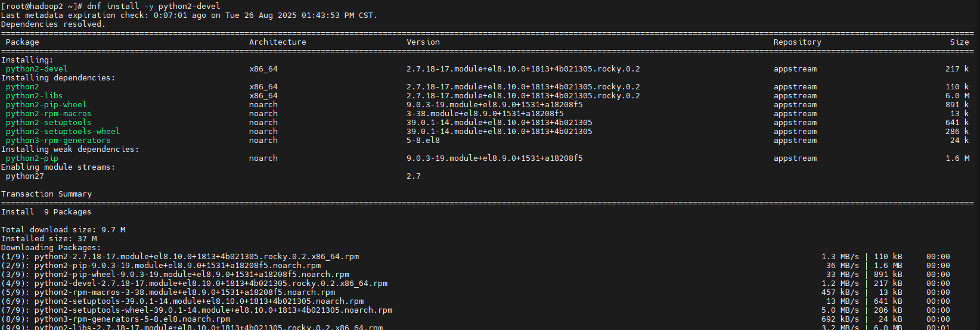
Task: Click the Repository column header
Action: [798, 42]
